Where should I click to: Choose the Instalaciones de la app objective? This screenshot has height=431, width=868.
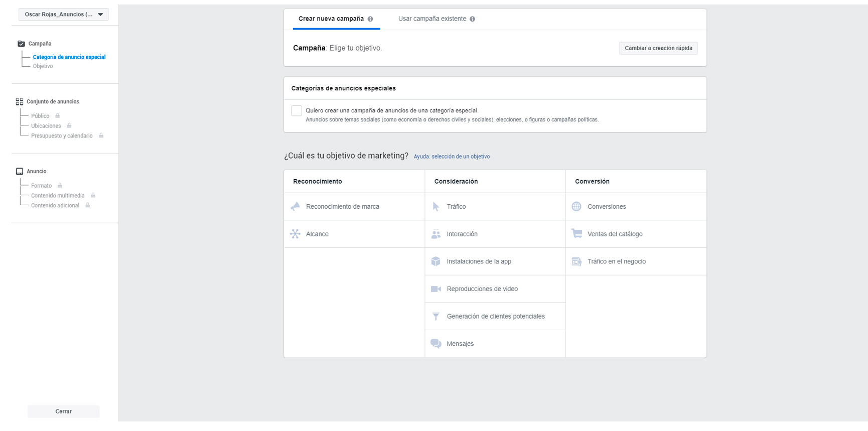coord(495,261)
